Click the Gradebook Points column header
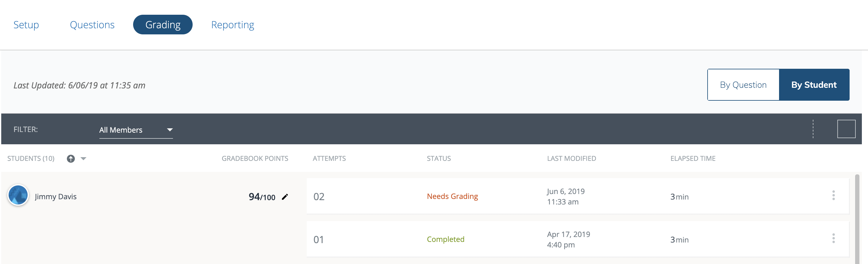 click(x=255, y=158)
